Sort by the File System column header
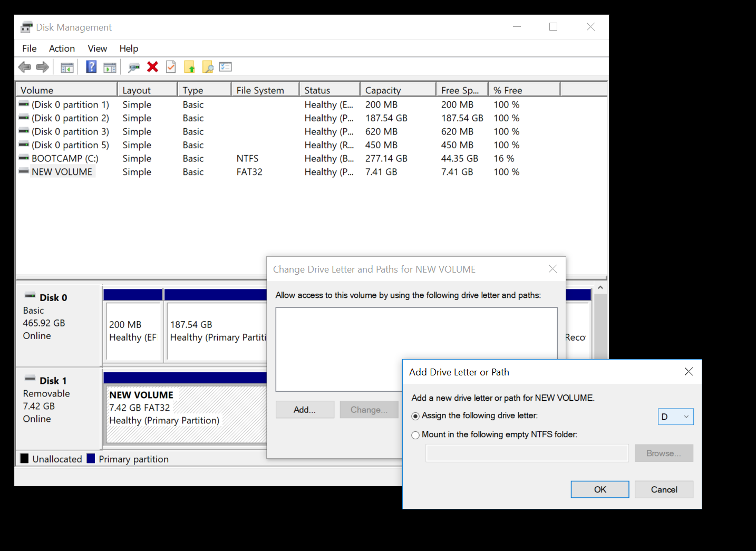The image size is (756, 551). (265, 90)
